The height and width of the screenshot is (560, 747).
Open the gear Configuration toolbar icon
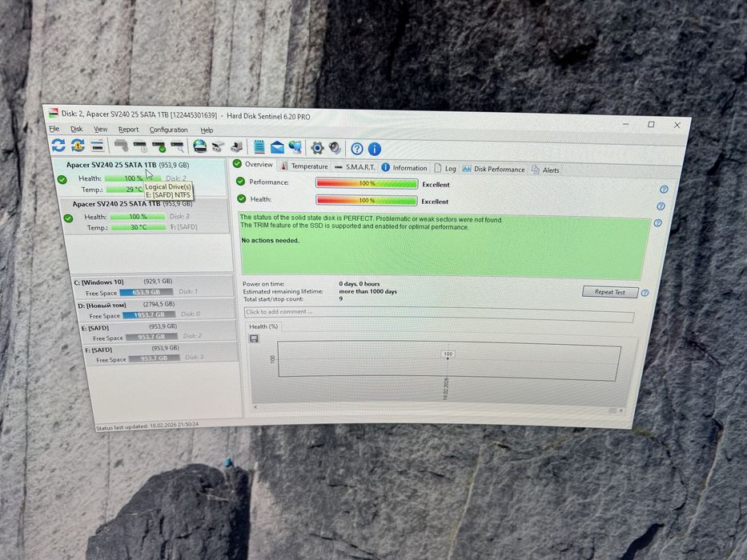(317, 148)
